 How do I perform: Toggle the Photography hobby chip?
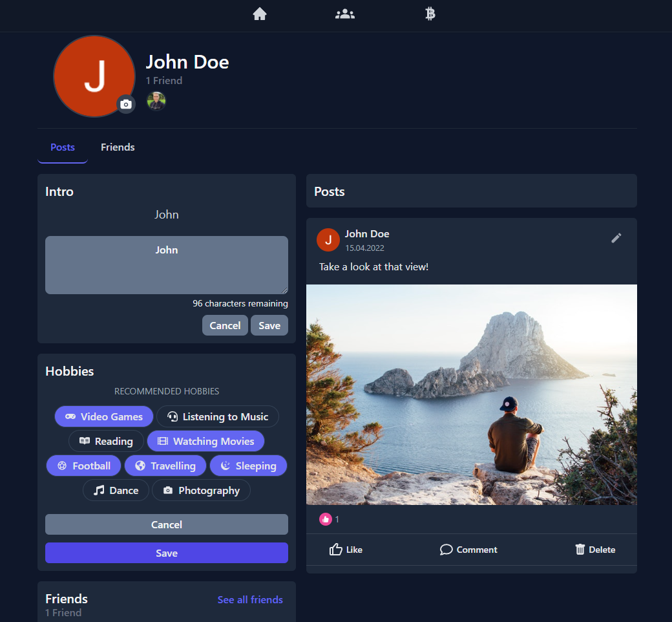pyautogui.click(x=201, y=490)
